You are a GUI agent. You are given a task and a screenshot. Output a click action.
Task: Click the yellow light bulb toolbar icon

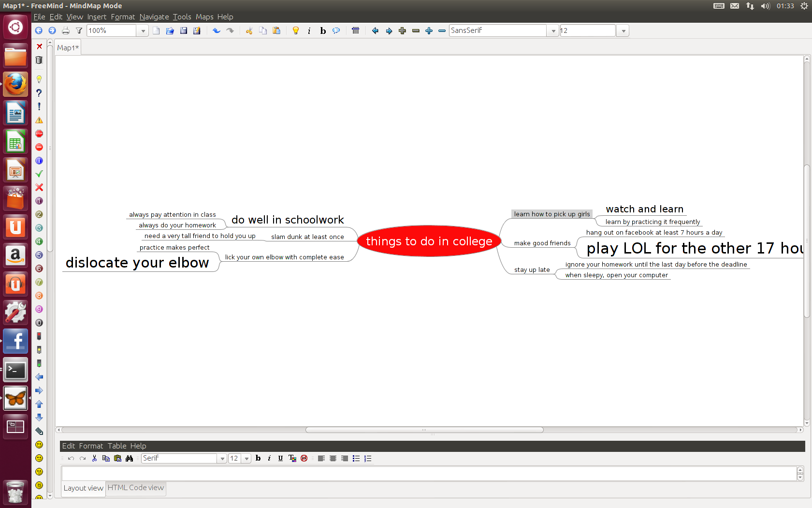coord(296,30)
